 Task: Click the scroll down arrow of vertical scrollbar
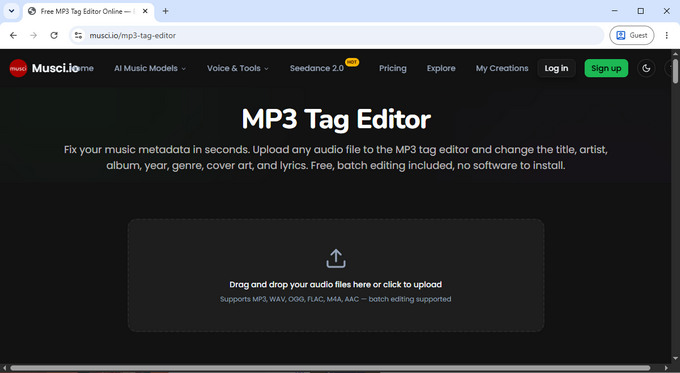(675, 358)
